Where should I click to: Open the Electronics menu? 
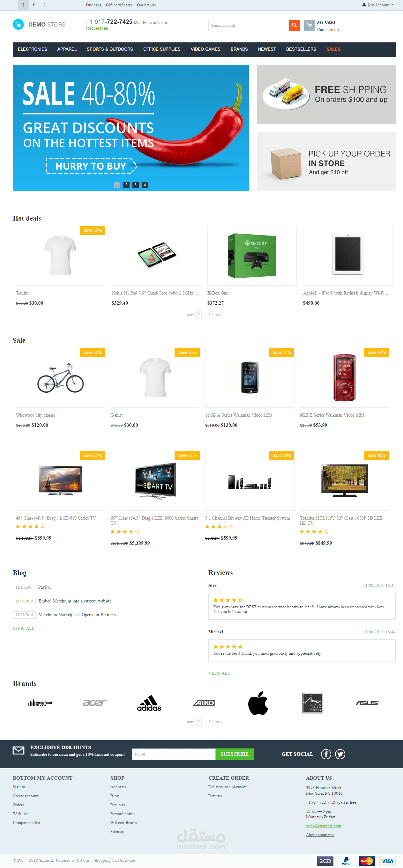[32, 49]
